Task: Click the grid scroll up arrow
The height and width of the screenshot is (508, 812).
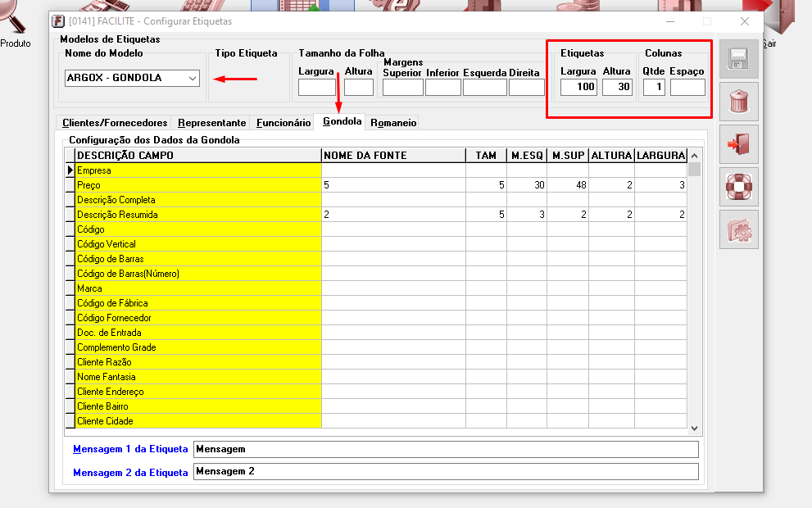Action: tap(695, 156)
